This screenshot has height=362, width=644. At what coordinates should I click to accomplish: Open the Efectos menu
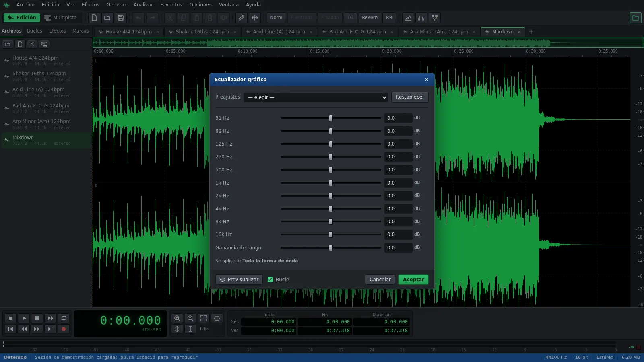(x=91, y=5)
